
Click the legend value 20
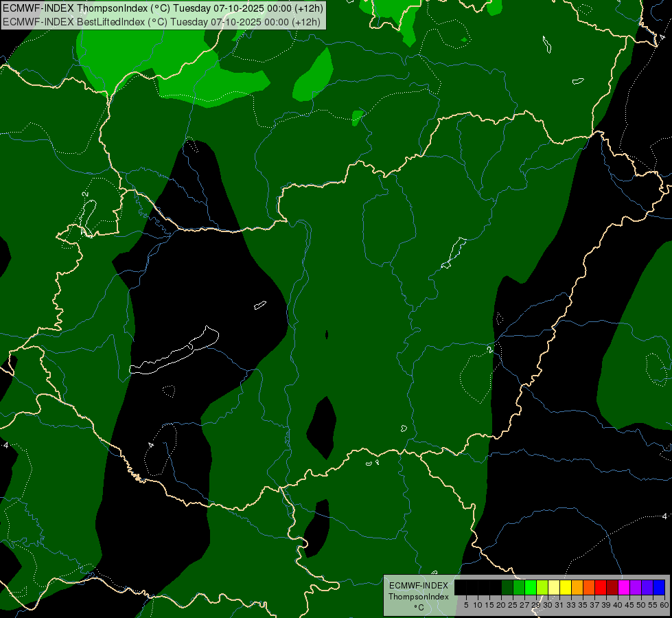pyautogui.click(x=501, y=605)
